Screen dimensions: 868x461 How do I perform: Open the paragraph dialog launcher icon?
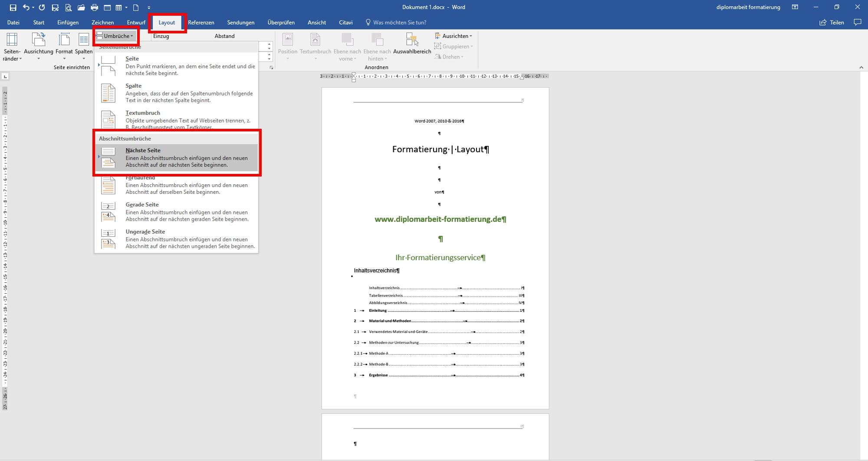(x=271, y=68)
